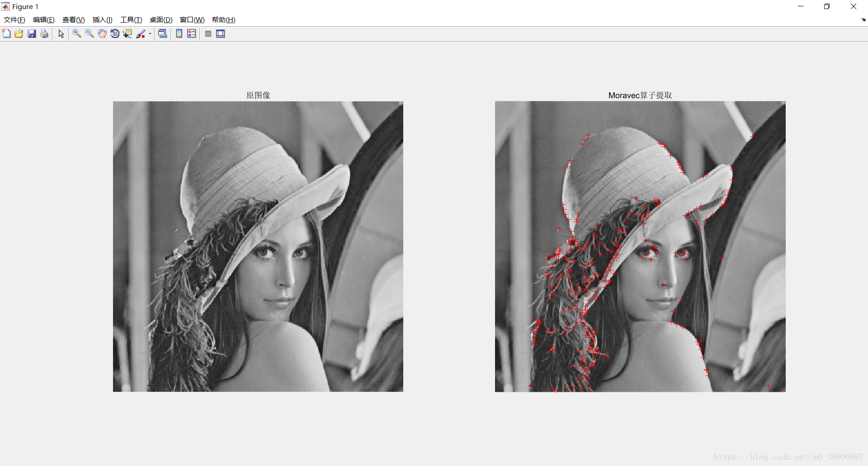868x466 pixels.
Task: Click the MATLAB logo in the title bar
Action: click(x=5, y=6)
